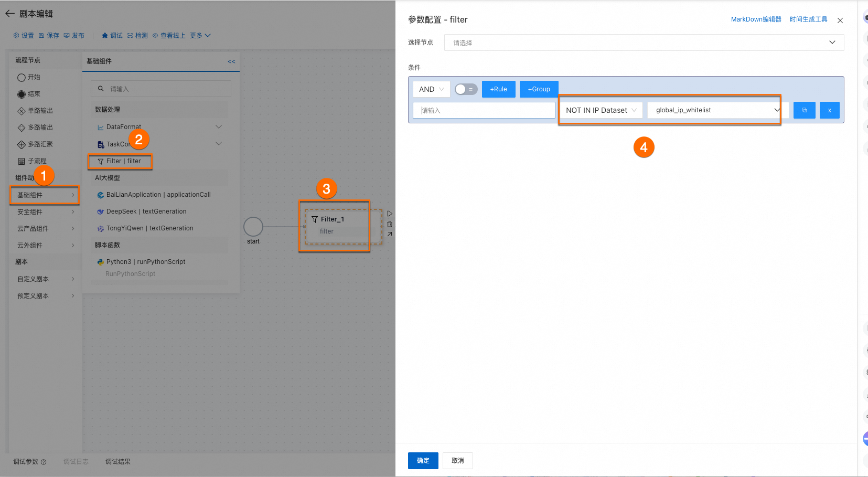Open the MarkDown编辑器 link
Image resolution: width=868 pixels, height=477 pixels.
pyautogui.click(x=756, y=19)
